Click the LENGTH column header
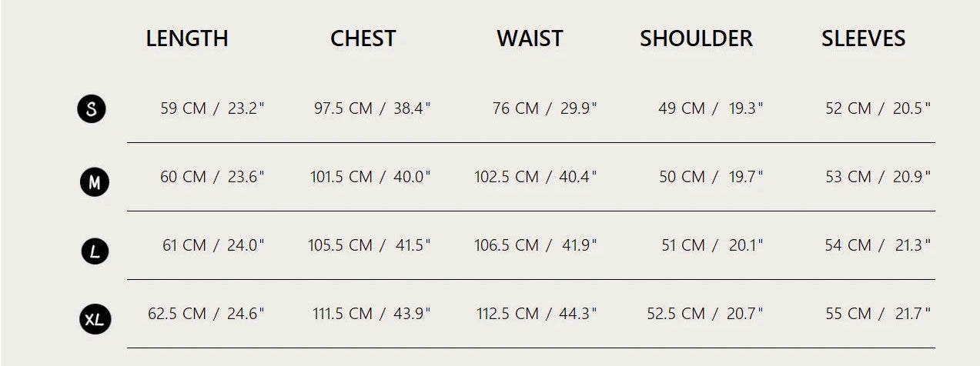 point(187,38)
